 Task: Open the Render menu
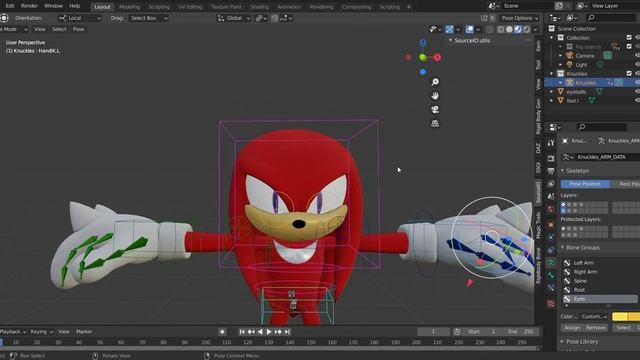pyautogui.click(x=29, y=6)
